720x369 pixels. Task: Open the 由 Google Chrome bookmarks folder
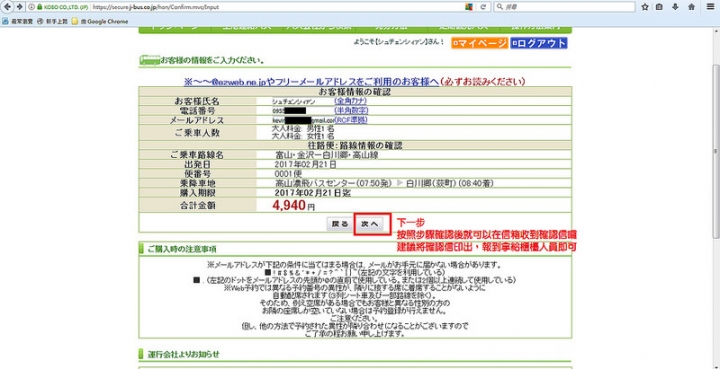pos(100,21)
